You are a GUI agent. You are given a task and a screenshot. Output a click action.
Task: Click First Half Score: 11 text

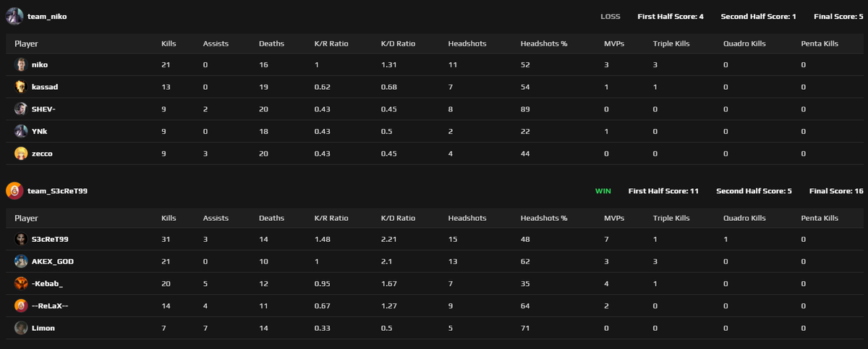point(663,191)
